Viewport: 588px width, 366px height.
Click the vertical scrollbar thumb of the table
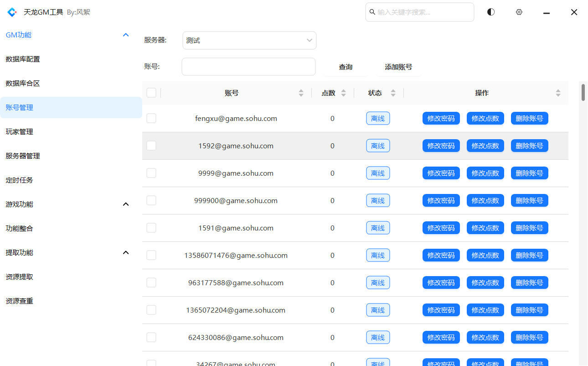[583, 92]
